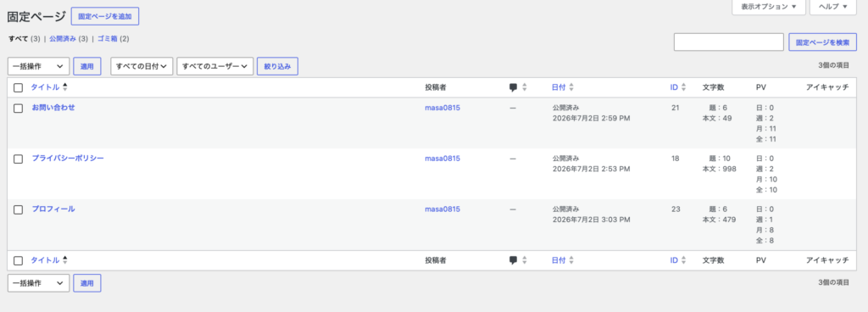Check the お問い合わせ row checkbox
Viewport: 868px width, 312px height.
pyautogui.click(x=19, y=109)
